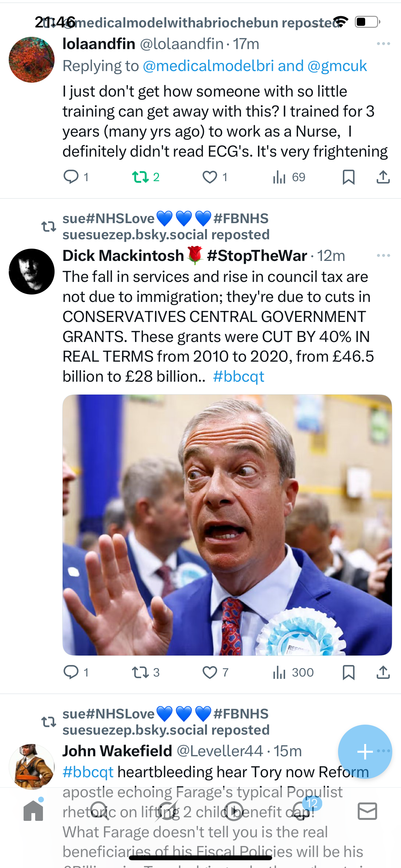Undo repost on lolaandfin's tweet
The width and height of the screenshot is (401, 868).
click(x=140, y=177)
